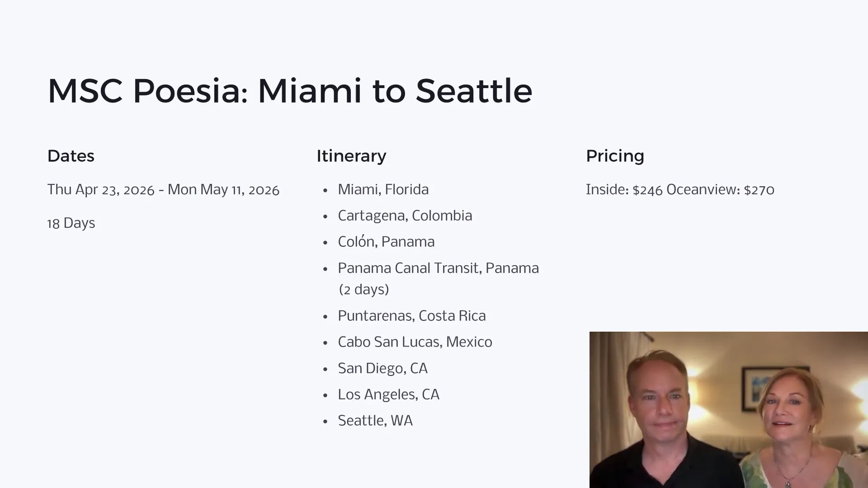This screenshot has width=868, height=488.
Task: Click the Cabo San Lucas, Mexico stop
Action: click(415, 342)
